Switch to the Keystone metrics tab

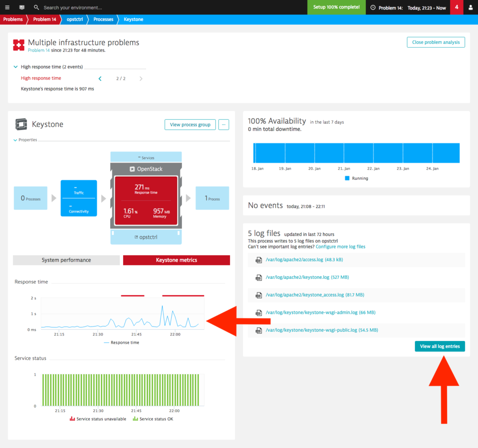tap(176, 260)
